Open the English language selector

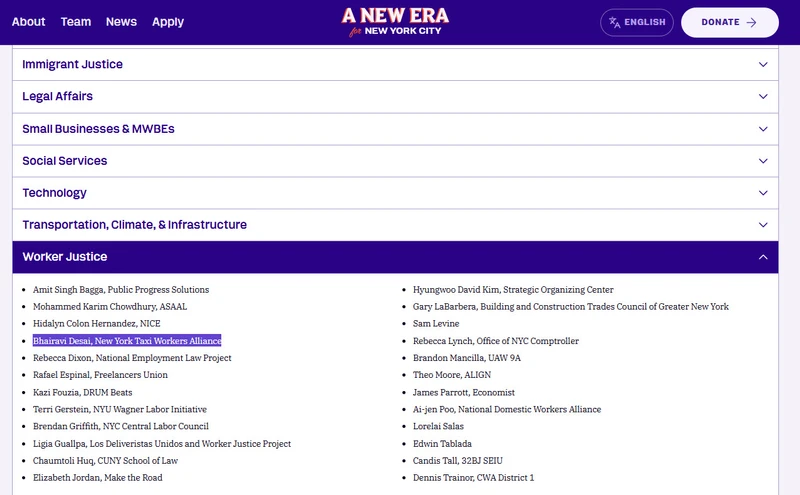pos(637,22)
